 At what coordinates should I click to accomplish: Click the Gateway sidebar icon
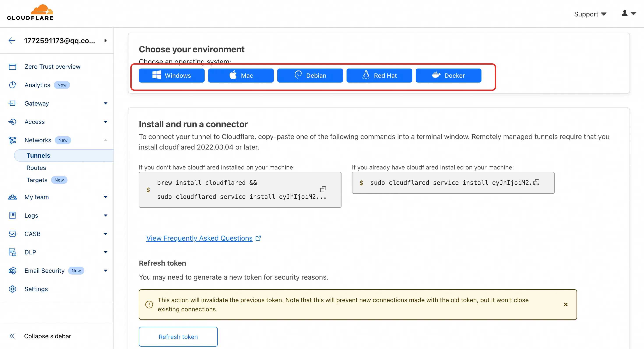12,103
